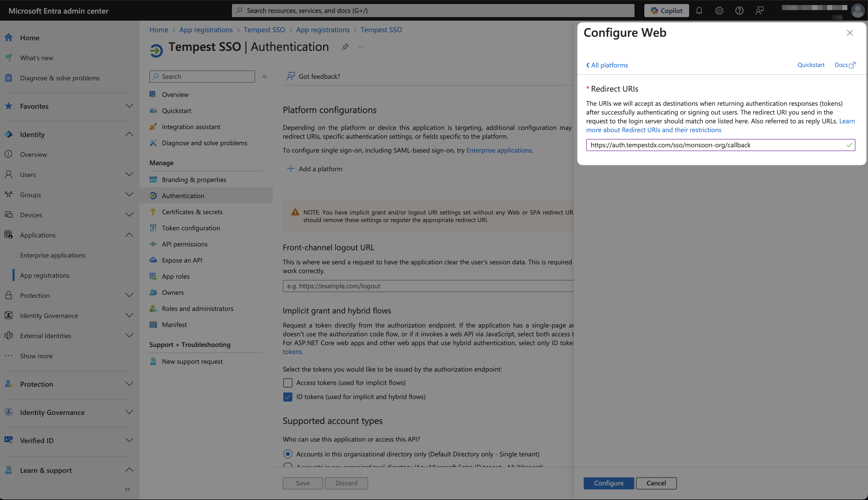Enable the Access tokens checkbox
Viewport: 868px width, 500px height.
point(288,383)
